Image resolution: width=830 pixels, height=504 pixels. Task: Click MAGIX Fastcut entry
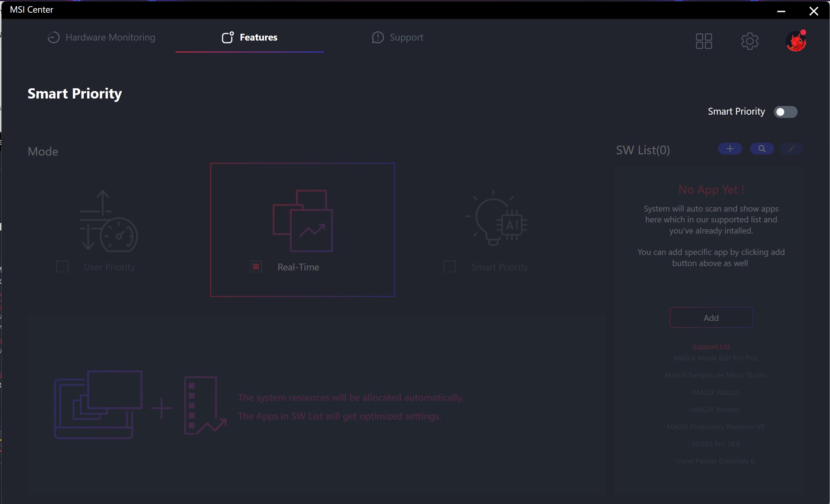(714, 392)
